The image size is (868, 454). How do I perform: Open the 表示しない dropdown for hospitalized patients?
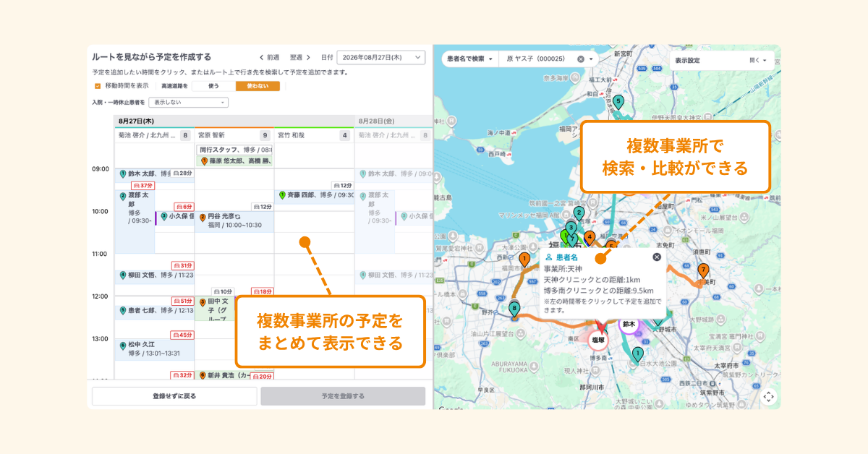[188, 103]
